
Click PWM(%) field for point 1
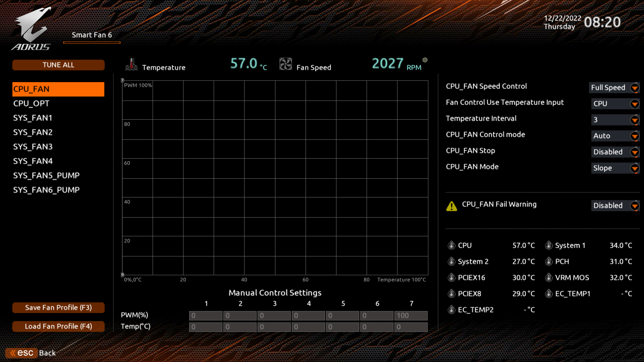[x=206, y=316]
